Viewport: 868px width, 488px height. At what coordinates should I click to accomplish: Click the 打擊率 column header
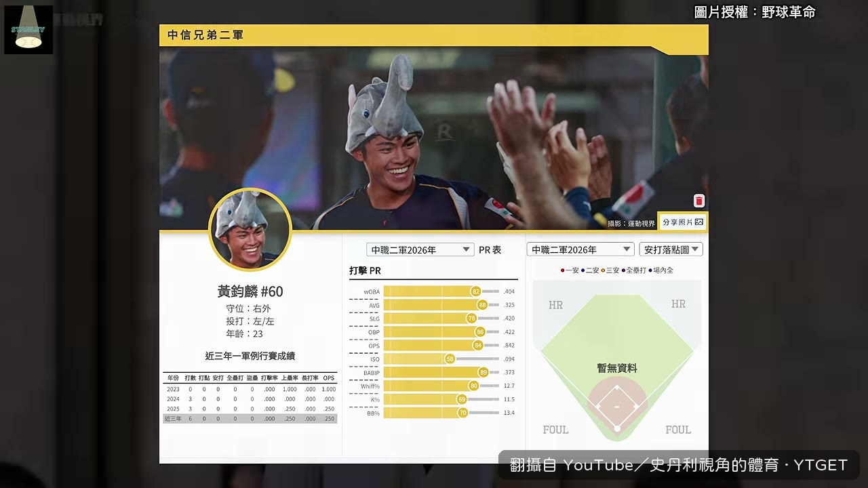coord(269,378)
